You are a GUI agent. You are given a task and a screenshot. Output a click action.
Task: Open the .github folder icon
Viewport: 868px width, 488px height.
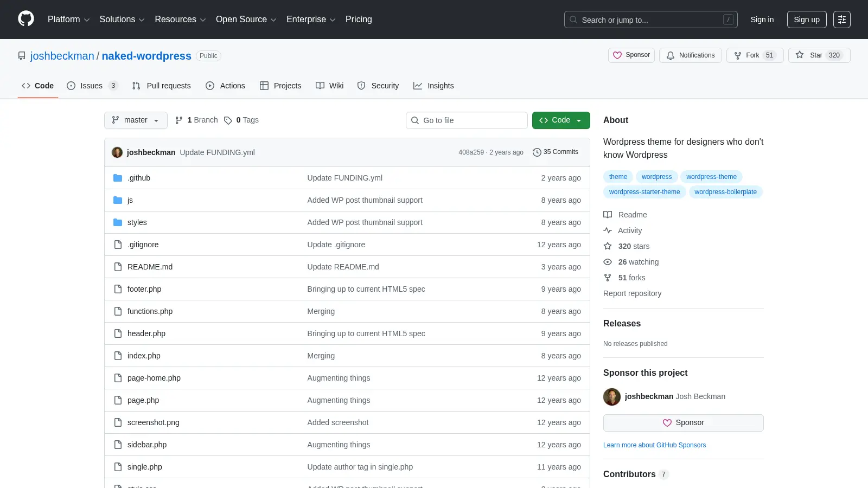(x=118, y=178)
